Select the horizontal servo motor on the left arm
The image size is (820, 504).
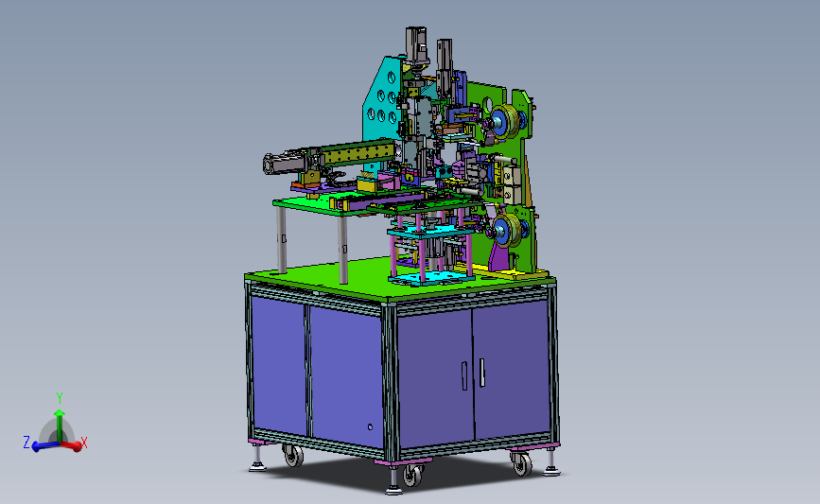click(x=287, y=162)
